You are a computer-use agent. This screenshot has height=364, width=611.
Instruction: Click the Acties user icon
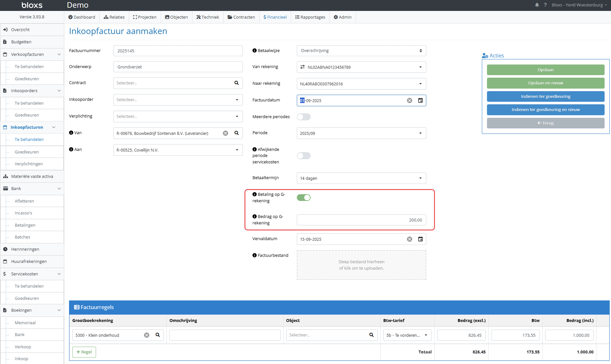tap(485, 56)
